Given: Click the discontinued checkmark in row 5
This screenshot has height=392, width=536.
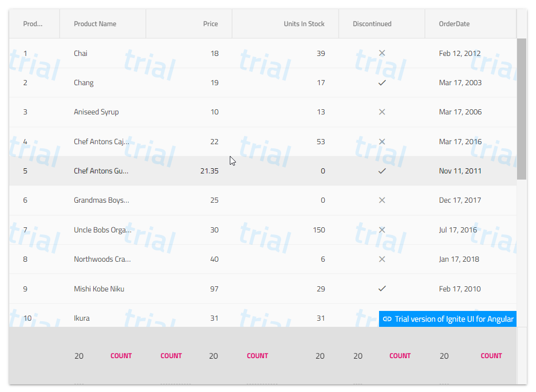Looking at the screenshot, I should pos(382,171).
